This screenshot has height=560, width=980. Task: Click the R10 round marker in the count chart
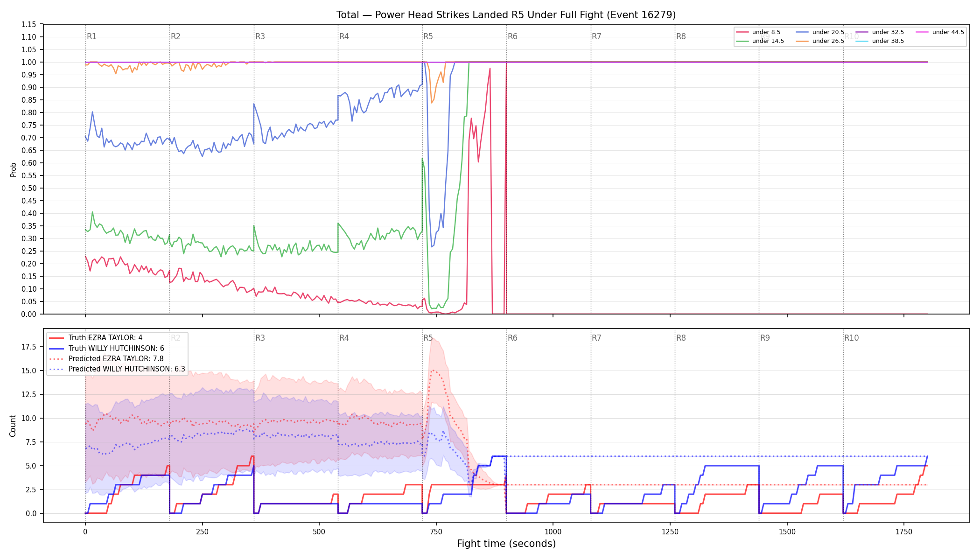[851, 338]
